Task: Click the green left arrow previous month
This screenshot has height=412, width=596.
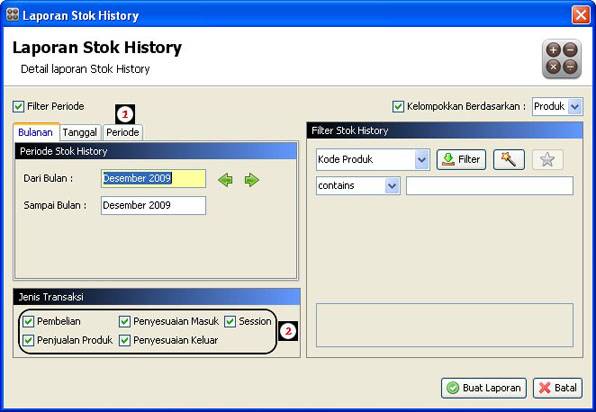Action: click(x=225, y=179)
